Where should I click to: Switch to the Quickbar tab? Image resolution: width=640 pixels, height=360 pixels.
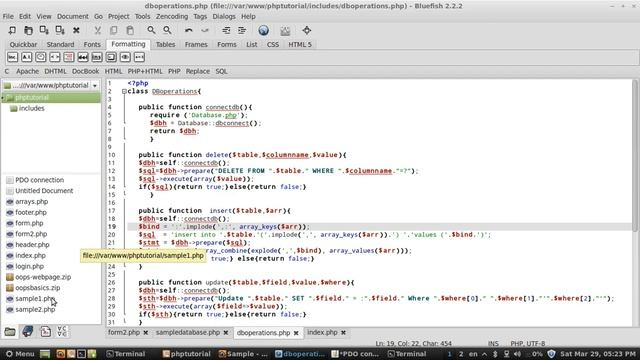(x=23, y=44)
